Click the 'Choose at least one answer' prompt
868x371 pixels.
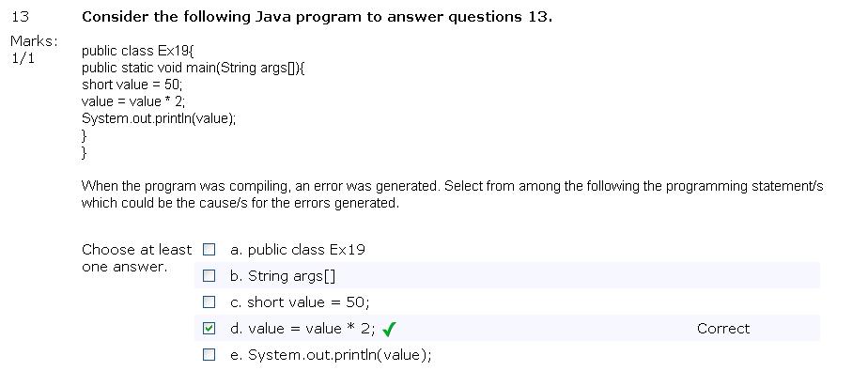tap(137, 258)
